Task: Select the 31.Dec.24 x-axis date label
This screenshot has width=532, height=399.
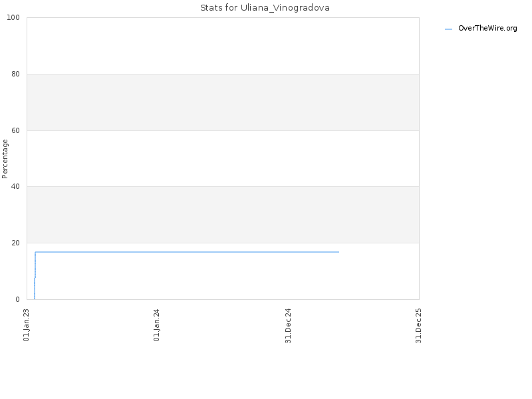Action: 288,325
